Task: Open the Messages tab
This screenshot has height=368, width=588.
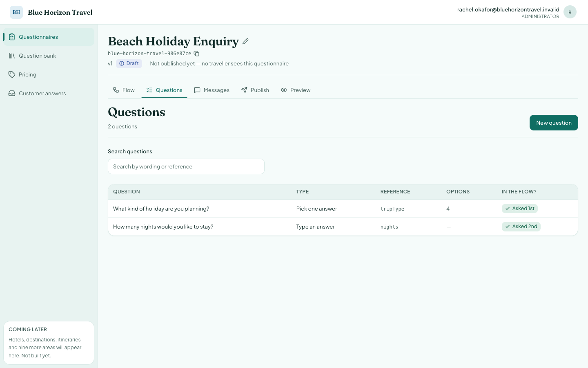Action: coord(212,90)
